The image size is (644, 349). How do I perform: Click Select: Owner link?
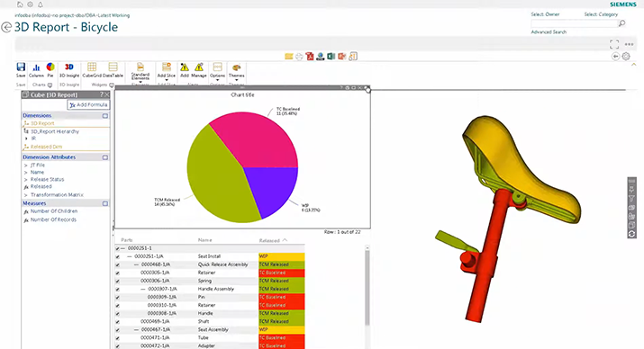pos(545,14)
